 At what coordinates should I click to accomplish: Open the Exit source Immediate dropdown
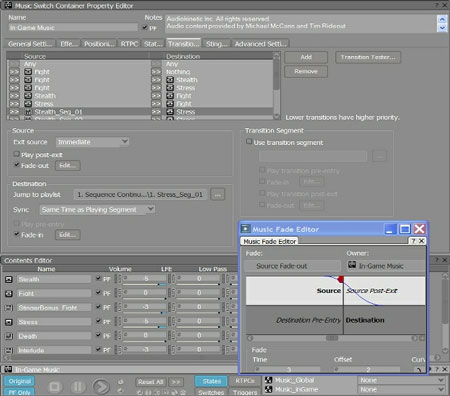click(92, 142)
